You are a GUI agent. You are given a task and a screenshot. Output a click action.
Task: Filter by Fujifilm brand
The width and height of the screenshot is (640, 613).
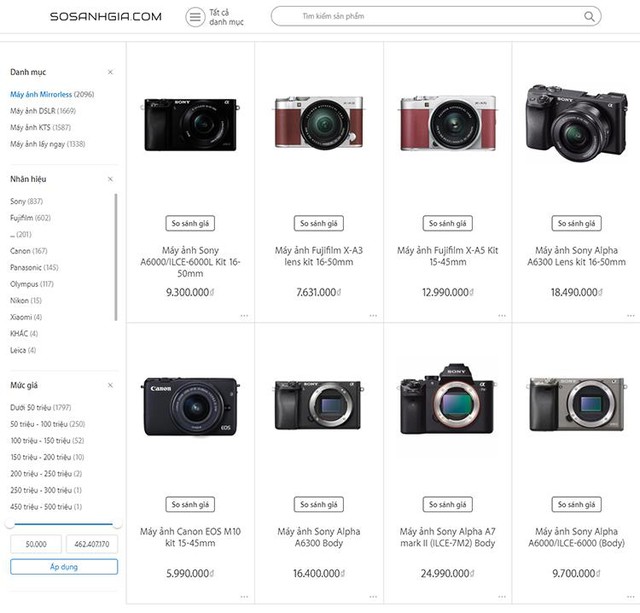coord(30,218)
